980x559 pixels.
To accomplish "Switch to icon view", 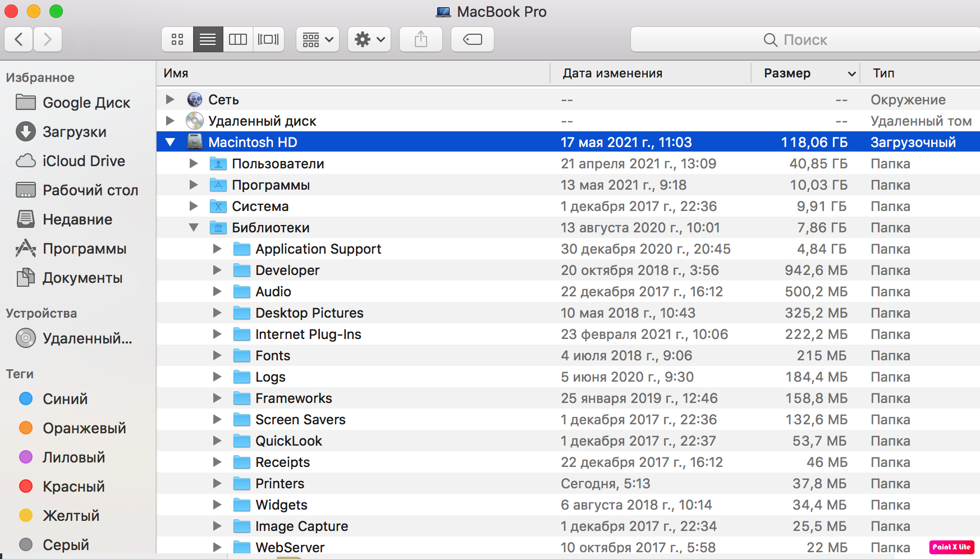I will tap(177, 39).
